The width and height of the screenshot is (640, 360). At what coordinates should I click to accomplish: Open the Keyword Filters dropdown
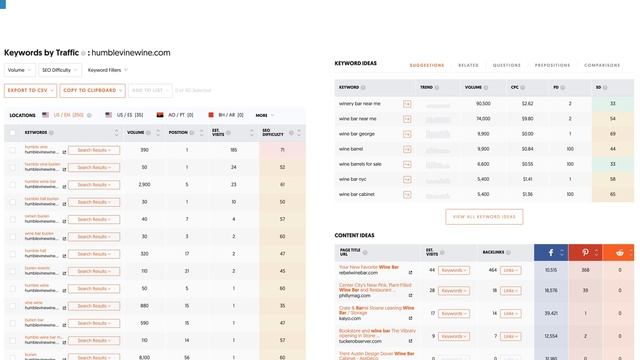coord(108,70)
